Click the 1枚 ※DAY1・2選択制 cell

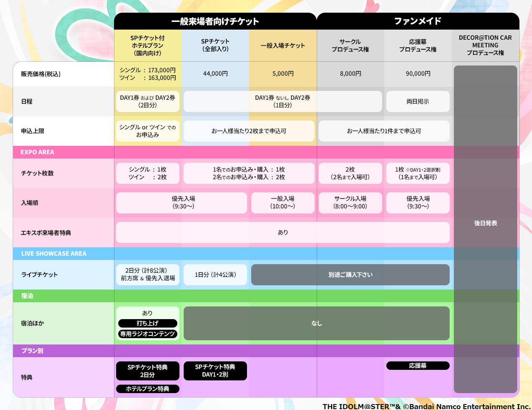tap(418, 173)
